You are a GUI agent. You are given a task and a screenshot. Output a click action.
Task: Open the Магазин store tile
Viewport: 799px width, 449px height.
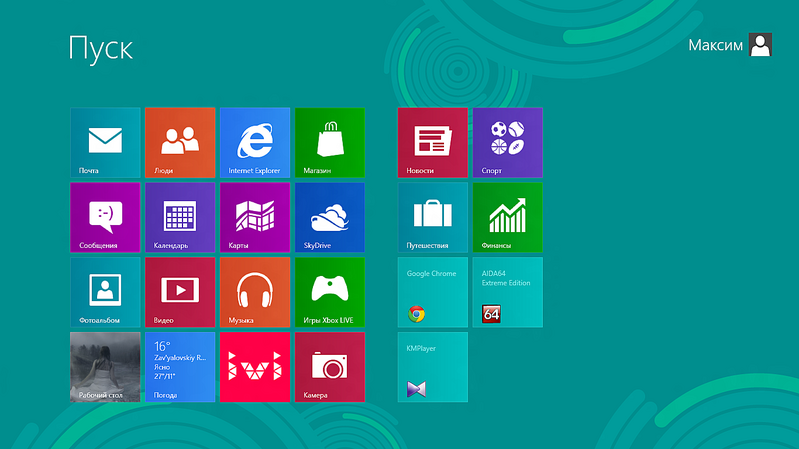[x=330, y=142]
